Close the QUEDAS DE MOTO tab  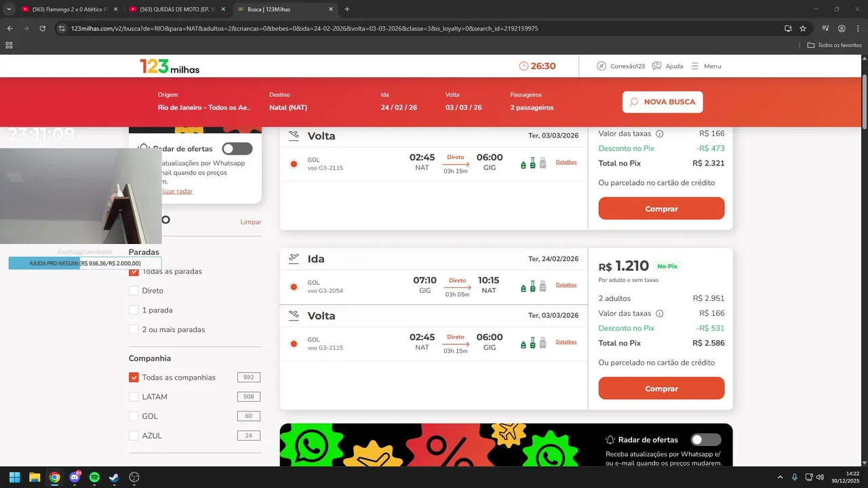click(222, 9)
